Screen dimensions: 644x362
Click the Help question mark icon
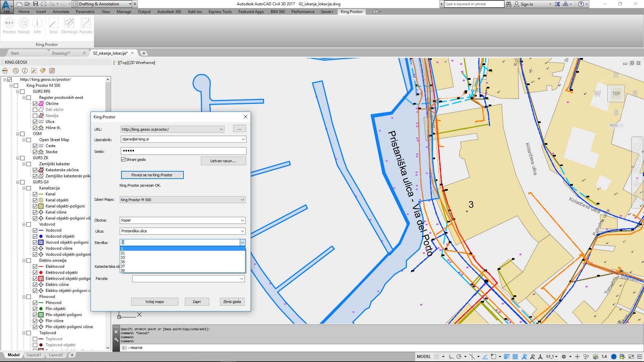tap(581, 4)
